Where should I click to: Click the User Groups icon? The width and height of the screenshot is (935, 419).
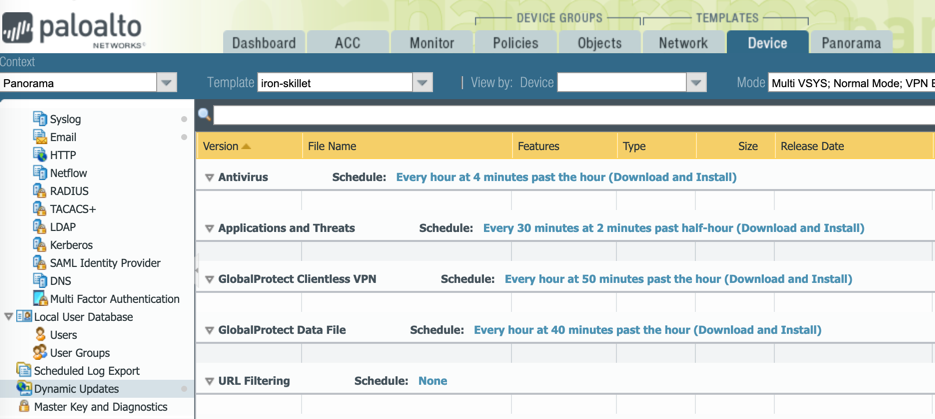click(x=40, y=353)
